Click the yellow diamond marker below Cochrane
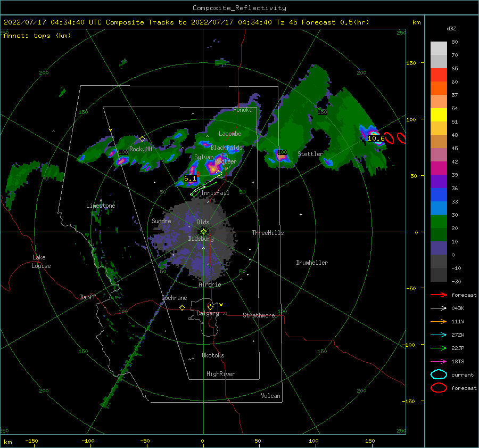 (183, 307)
